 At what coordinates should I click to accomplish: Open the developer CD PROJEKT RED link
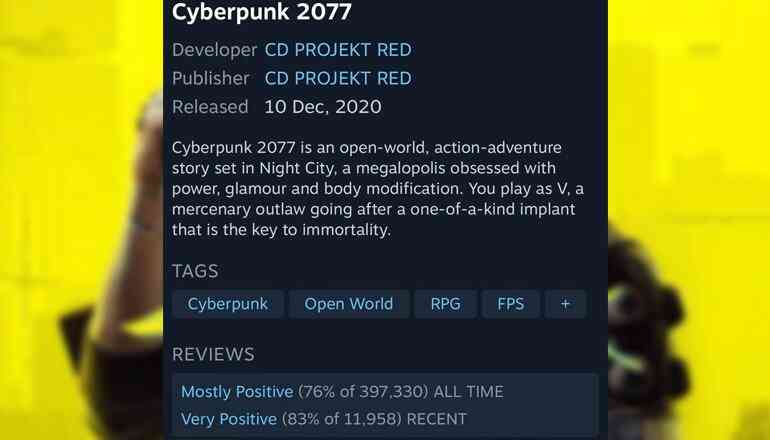point(338,50)
